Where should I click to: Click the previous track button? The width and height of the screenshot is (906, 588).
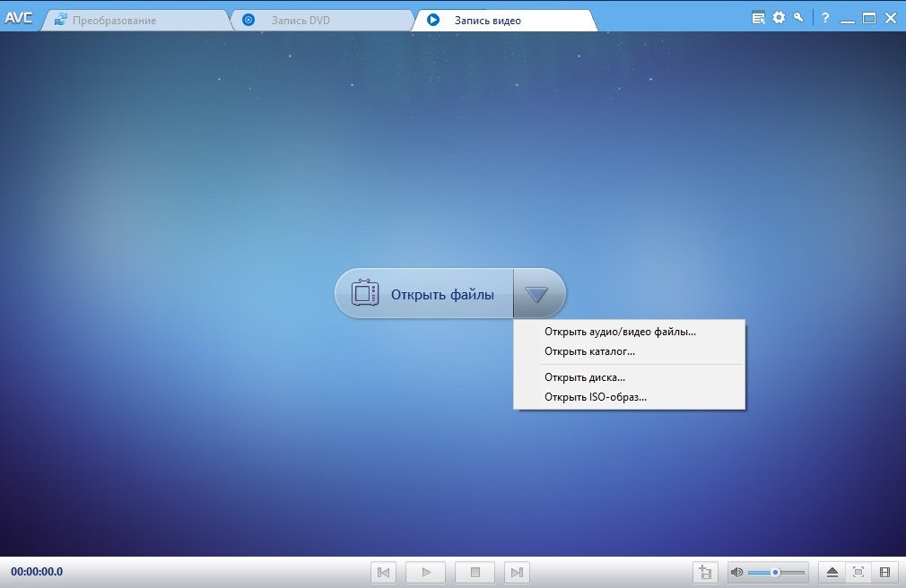[x=383, y=573]
